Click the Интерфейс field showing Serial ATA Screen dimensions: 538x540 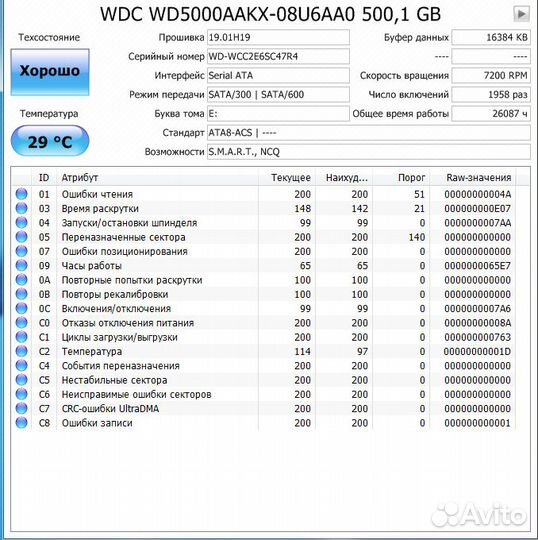pyautogui.click(x=278, y=75)
